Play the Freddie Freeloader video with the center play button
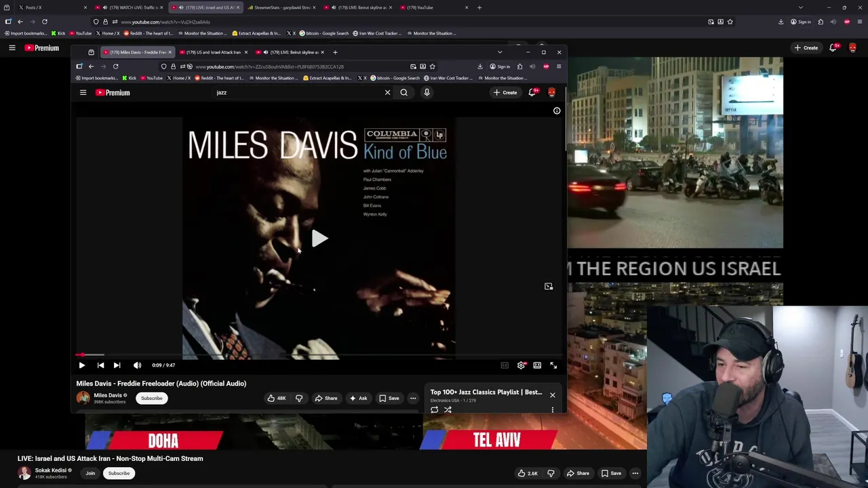Image resolution: width=868 pixels, height=488 pixels. coord(319,239)
